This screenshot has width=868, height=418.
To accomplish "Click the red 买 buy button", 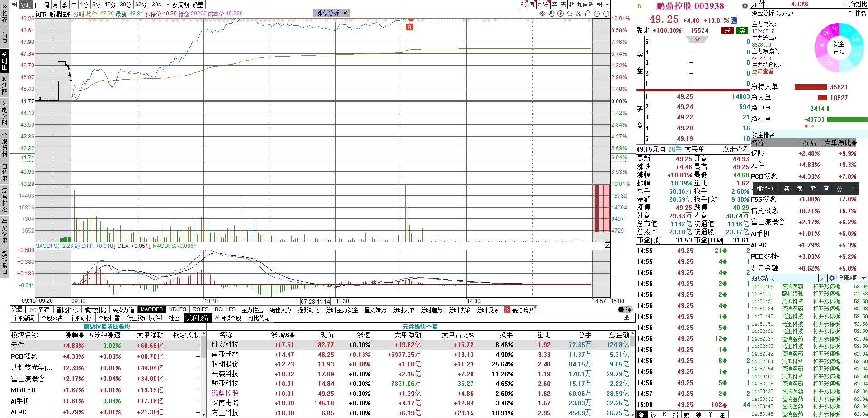I will (727, 30).
